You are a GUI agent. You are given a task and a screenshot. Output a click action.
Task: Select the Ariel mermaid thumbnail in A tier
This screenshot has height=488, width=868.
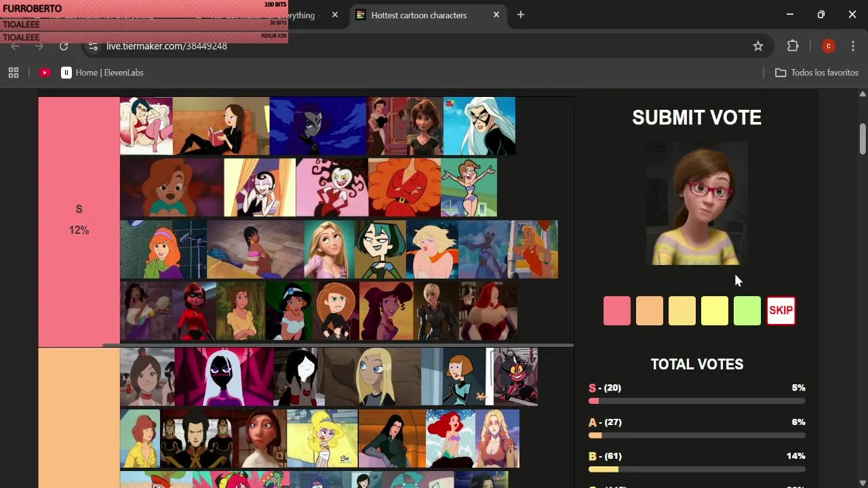(450, 438)
